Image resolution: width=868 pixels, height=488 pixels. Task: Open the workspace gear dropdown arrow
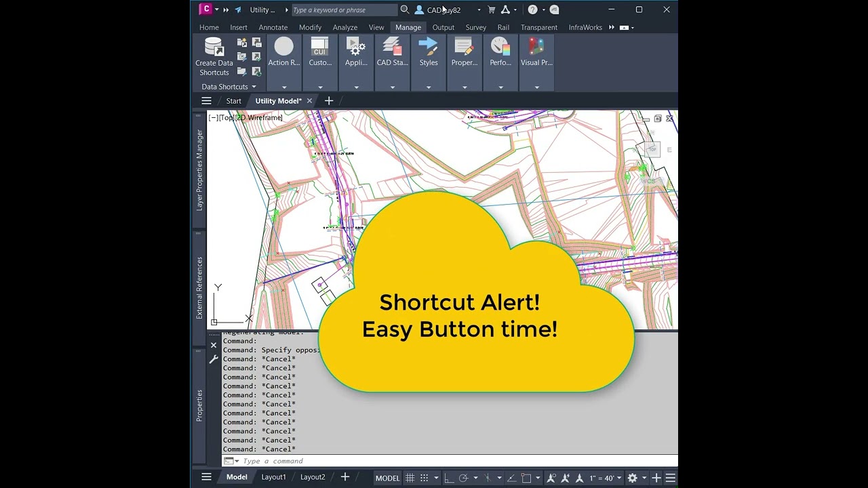644,478
